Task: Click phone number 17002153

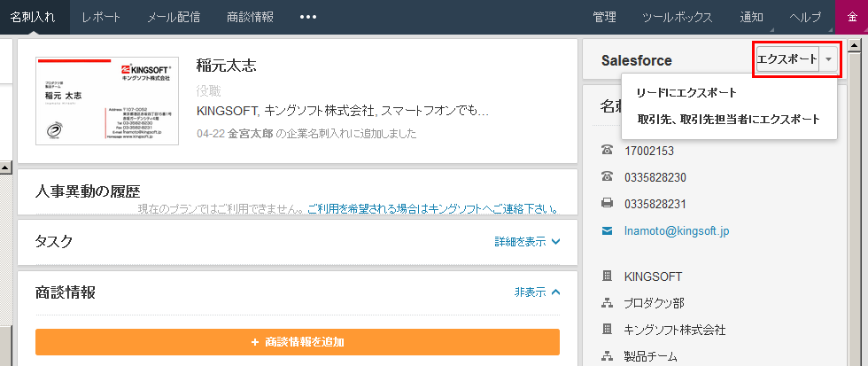Action: click(x=649, y=151)
